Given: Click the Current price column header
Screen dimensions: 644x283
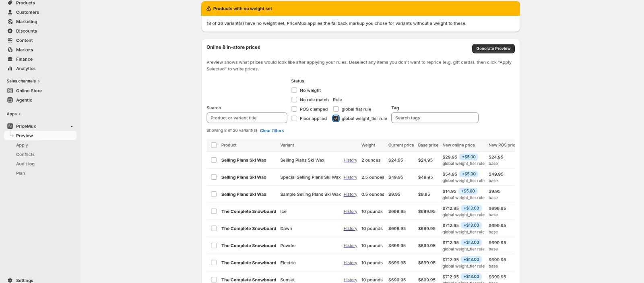Looking at the screenshot, I should (401, 145).
